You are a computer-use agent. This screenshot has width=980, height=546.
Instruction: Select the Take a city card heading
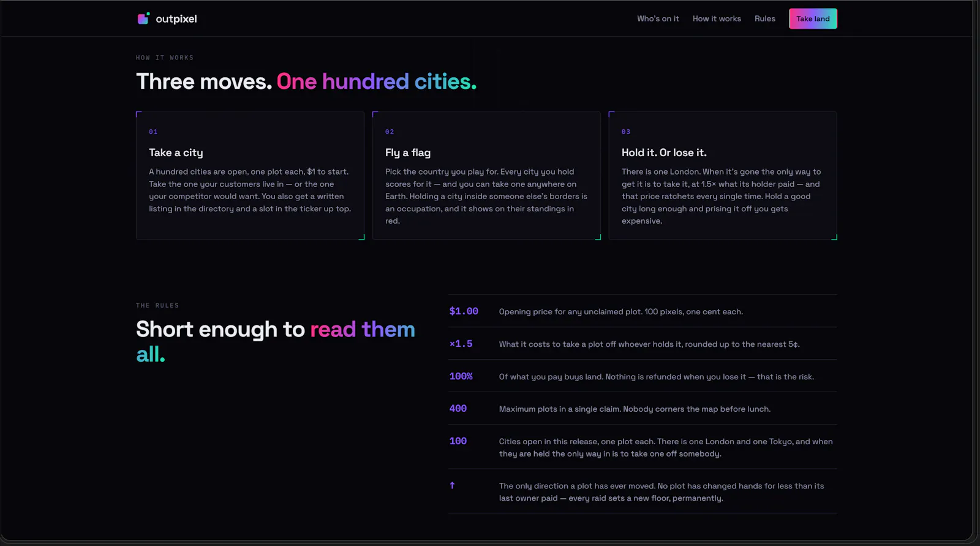[176, 153]
